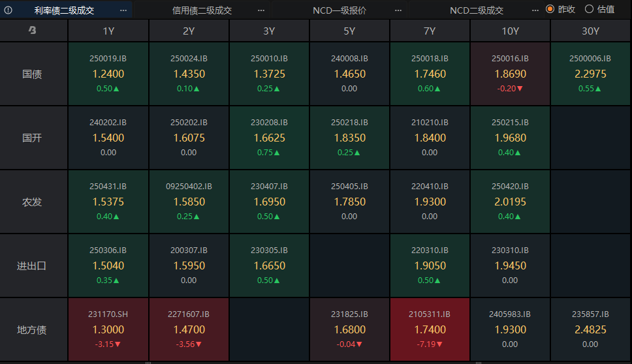This screenshot has height=364, width=632.
Task: Click the 地方债 row label
Action: (33, 329)
